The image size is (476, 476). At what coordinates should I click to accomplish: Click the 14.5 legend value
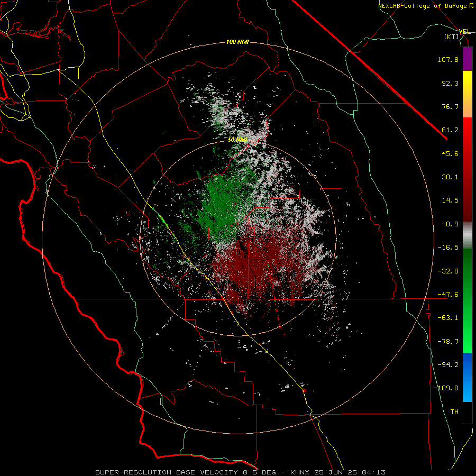(450, 200)
